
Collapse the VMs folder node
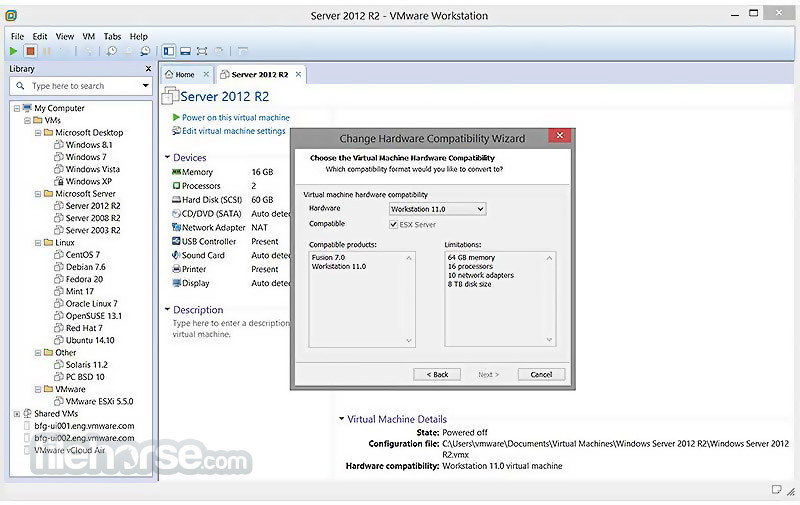pos(28,120)
